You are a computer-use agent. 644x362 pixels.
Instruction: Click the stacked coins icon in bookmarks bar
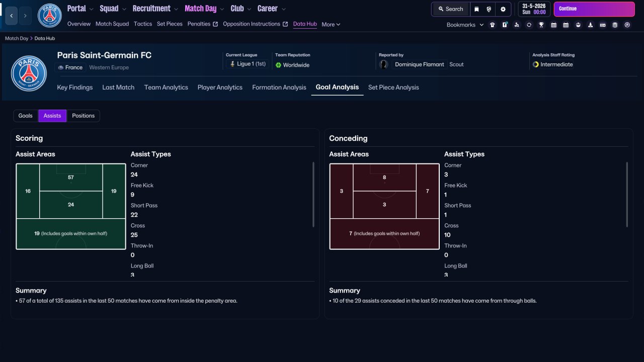[615, 25]
